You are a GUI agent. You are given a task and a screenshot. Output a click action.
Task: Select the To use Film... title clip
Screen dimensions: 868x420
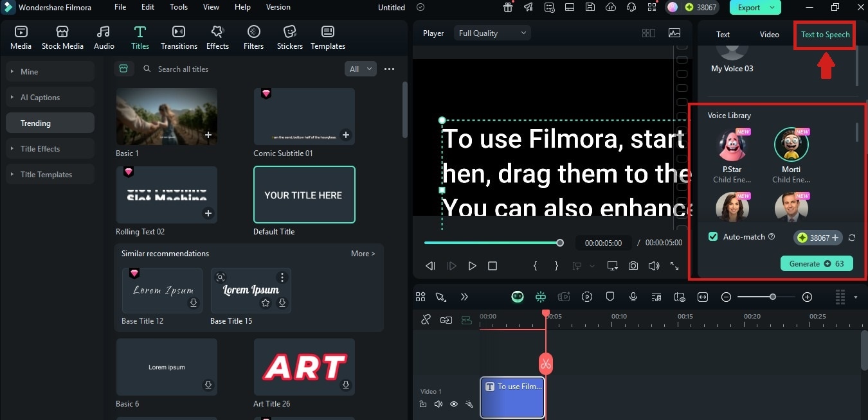click(x=512, y=397)
